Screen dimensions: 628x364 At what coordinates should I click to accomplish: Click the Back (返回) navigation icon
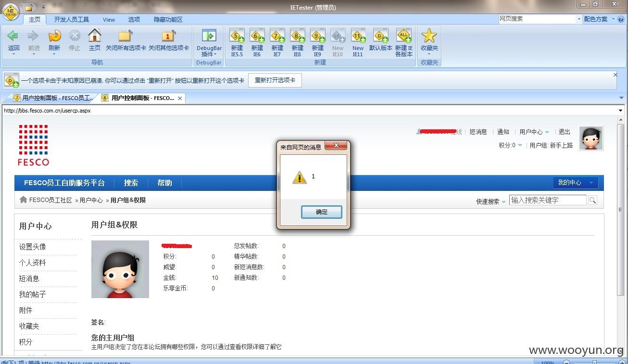pos(13,36)
